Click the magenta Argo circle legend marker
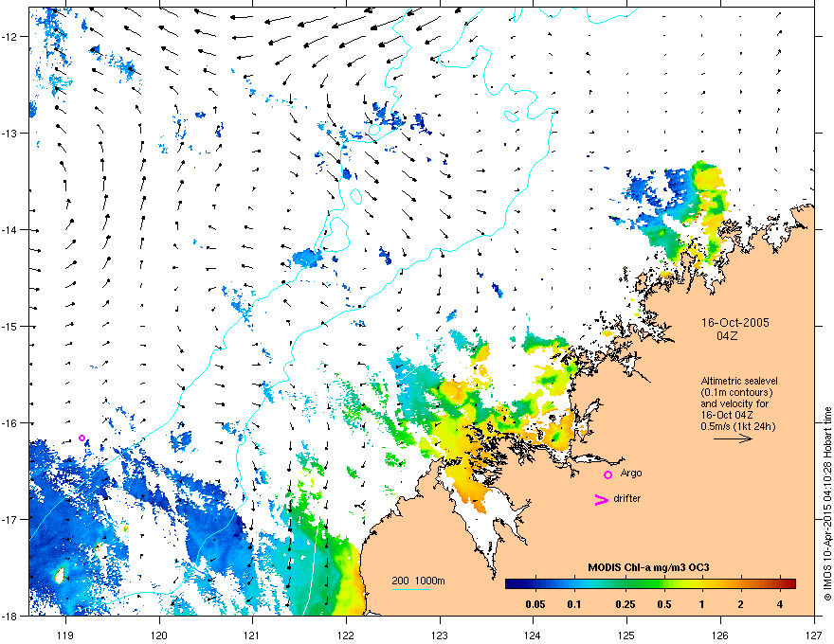This screenshot has width=834, height=644. [x=607, y=474]
